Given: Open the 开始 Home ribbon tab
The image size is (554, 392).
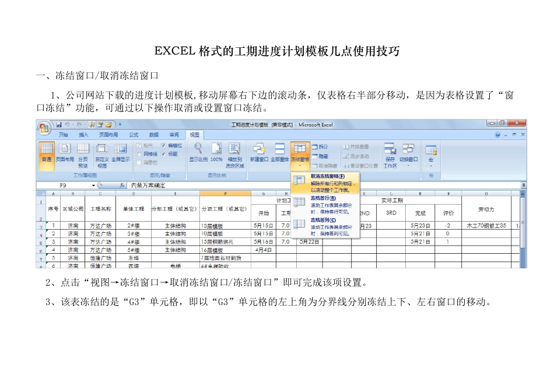Looking at the screenshot, I should (63, 135).
